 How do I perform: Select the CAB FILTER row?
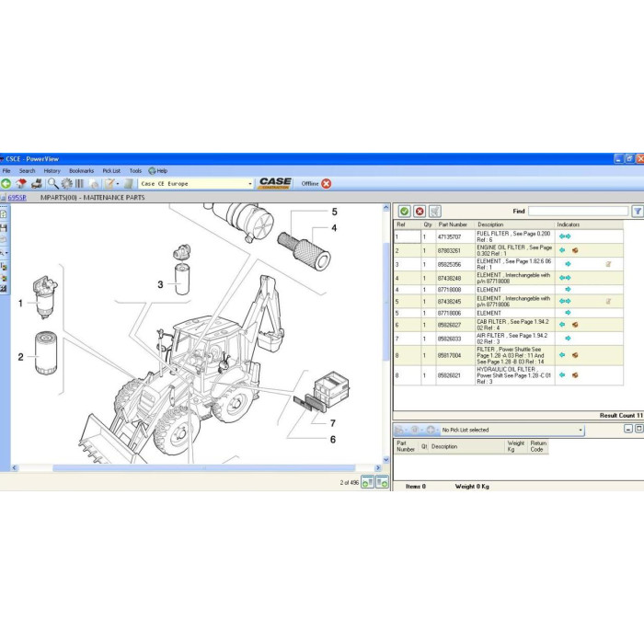(509, 325)
